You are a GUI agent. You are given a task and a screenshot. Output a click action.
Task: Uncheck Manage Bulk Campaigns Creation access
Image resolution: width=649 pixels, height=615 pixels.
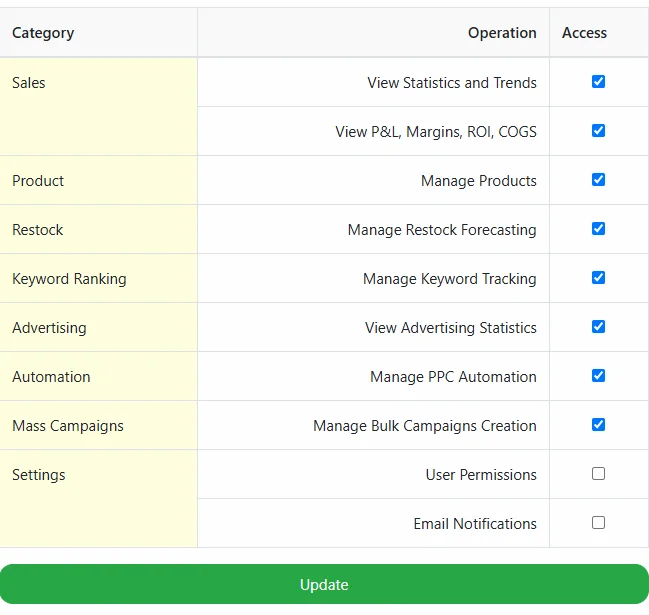pyautogui.click(x=598, y=425)
